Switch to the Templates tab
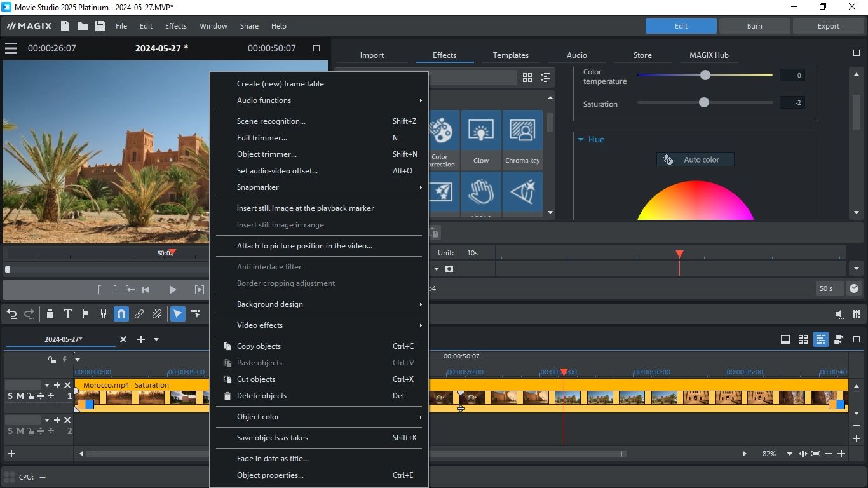The height and width of the screenshot is (488, 868). coord(510,55)
